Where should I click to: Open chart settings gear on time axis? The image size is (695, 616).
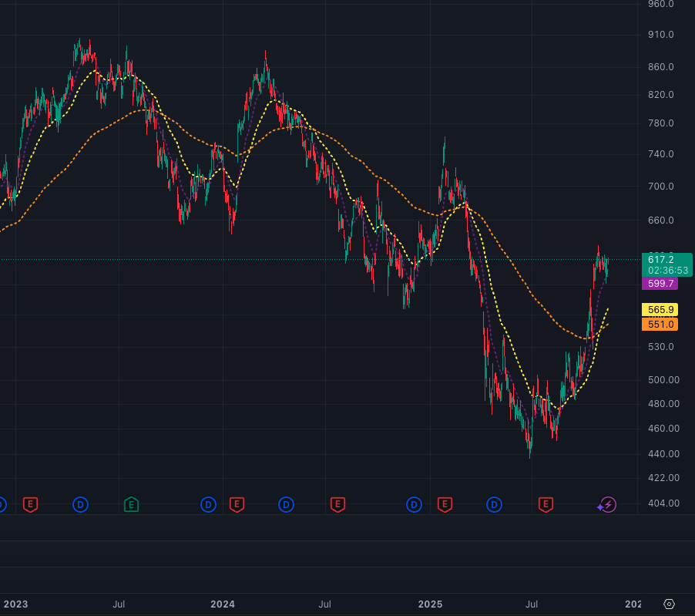(669, 604)
